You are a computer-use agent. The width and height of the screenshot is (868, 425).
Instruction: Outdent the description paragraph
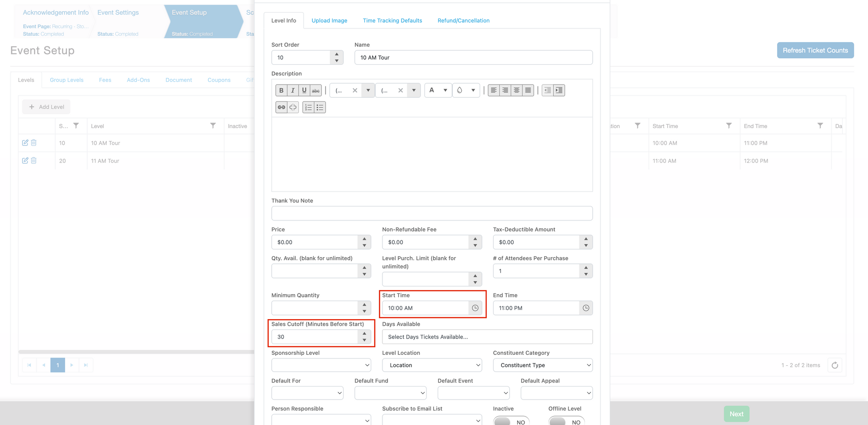click(547, 91)
